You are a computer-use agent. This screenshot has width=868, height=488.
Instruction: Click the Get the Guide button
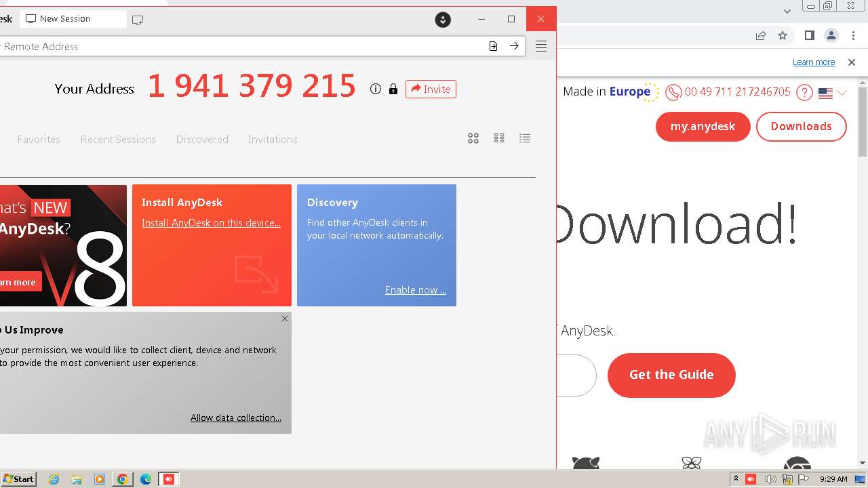(671, 375)
